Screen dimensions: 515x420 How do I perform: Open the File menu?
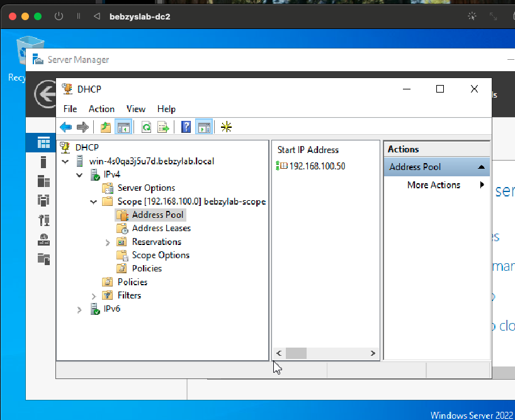coord(70,109)
